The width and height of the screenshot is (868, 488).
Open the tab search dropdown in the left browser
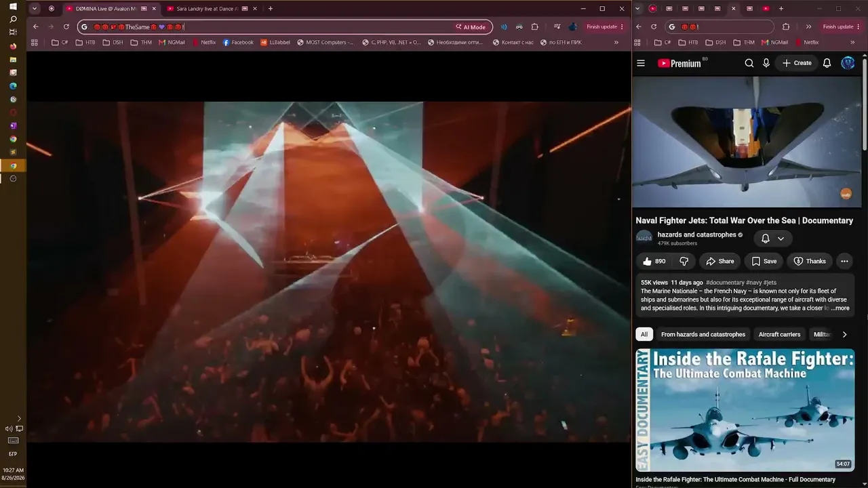34,9
